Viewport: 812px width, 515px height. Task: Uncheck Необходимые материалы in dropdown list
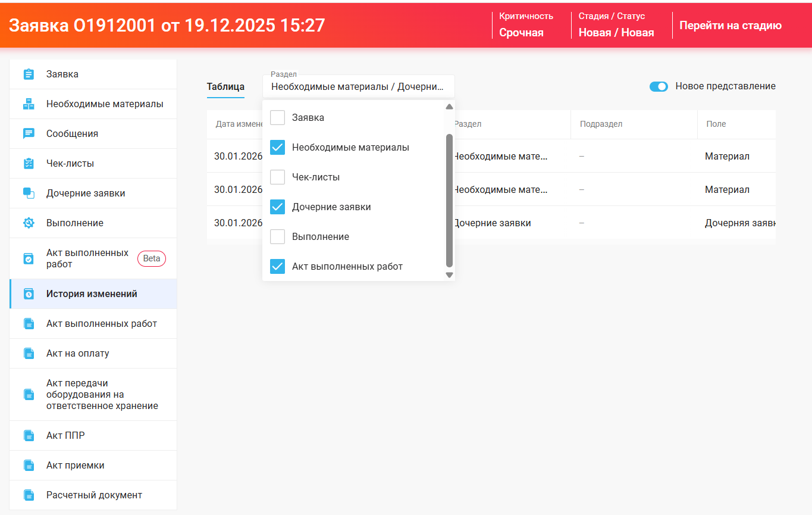click(277, 148)
